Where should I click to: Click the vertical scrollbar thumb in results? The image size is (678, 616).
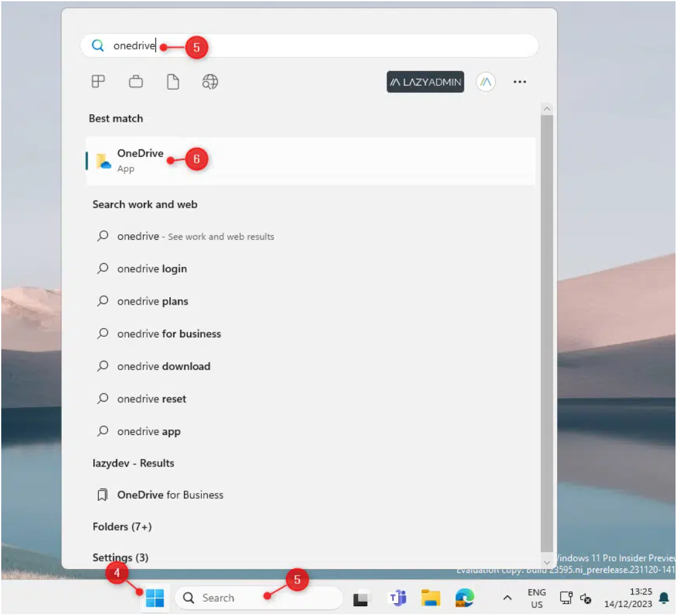[x=546, y=334]
